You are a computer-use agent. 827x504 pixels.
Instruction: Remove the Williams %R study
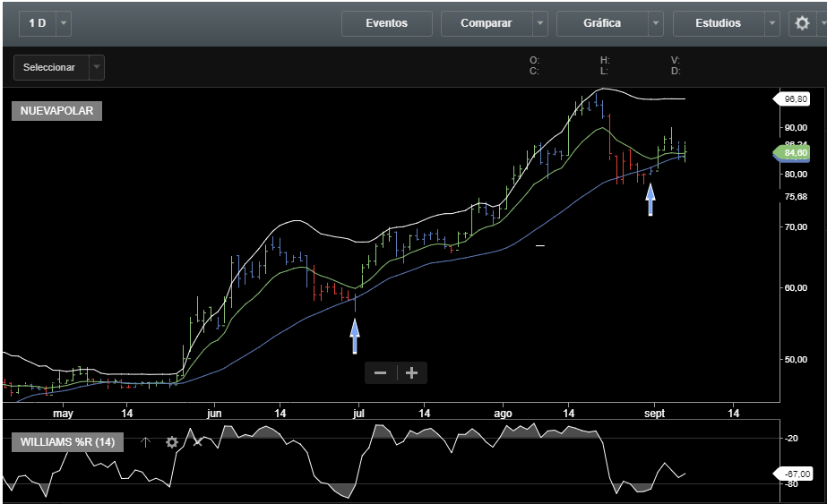(x=198, y=442)
